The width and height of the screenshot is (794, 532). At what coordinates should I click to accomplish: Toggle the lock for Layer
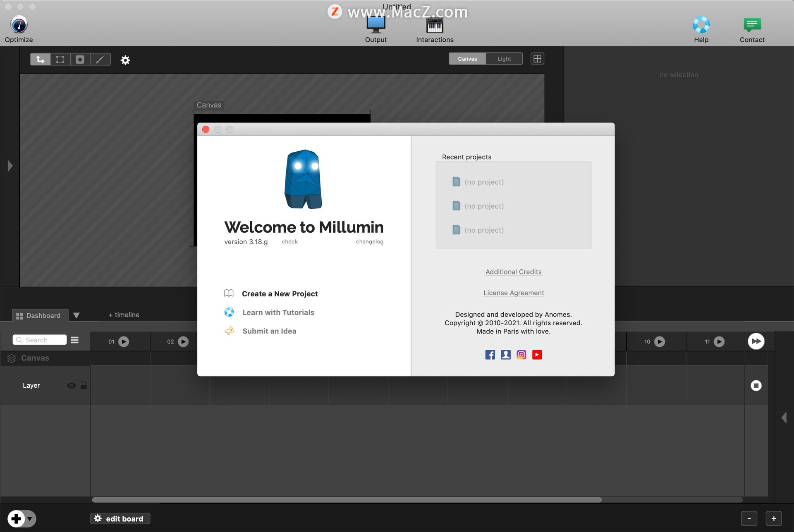point(84,385)
